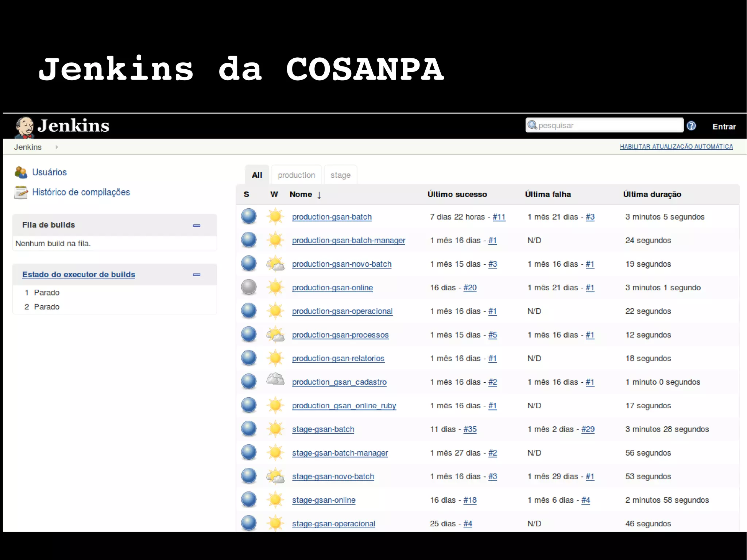Click sunny weather icon for production-gsan-batch

pos(275,216)
